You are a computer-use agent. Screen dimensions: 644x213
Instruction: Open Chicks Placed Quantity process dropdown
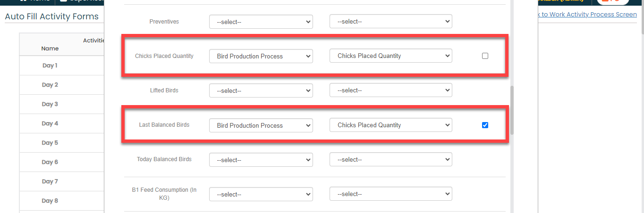click(261, 56)
